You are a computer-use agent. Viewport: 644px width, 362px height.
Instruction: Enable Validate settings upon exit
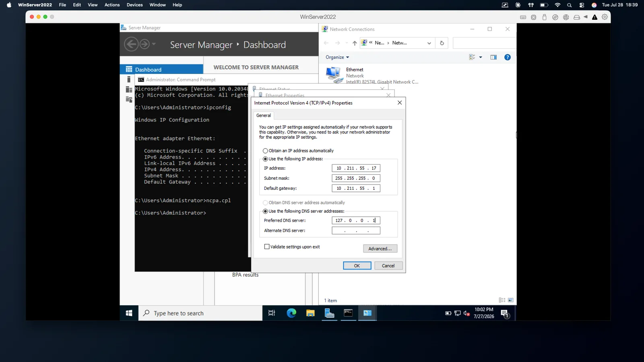pyautogui.click(x=267, y=247)
